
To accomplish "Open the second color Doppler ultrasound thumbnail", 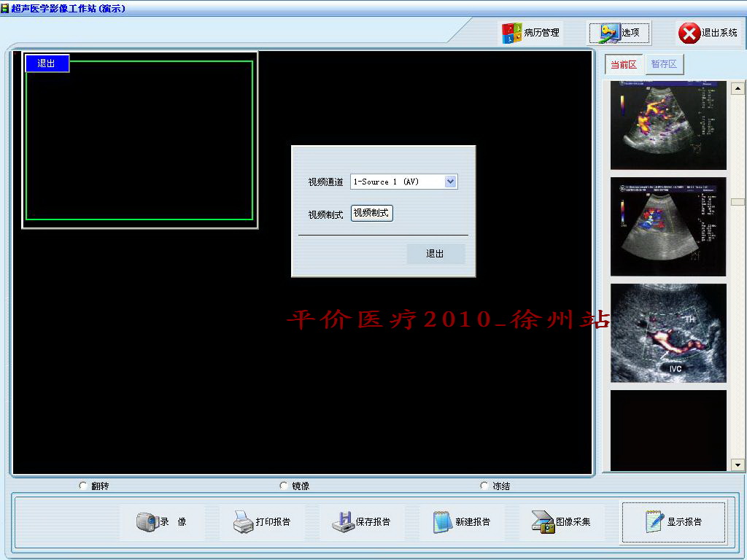I will (x=667, y=226).
